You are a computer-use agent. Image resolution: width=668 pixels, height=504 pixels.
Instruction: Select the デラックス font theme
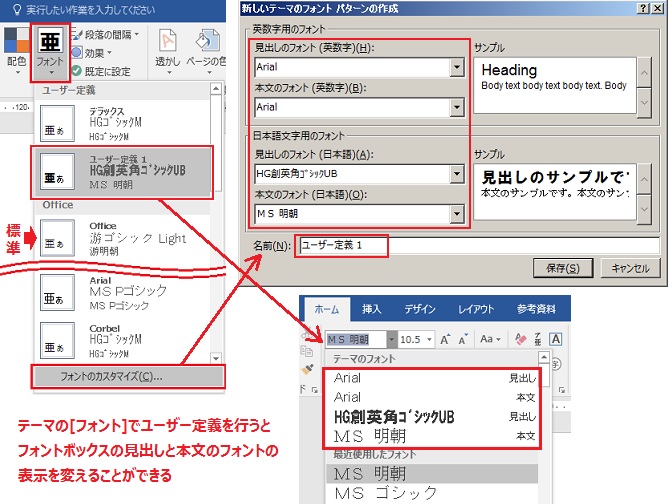123,123
